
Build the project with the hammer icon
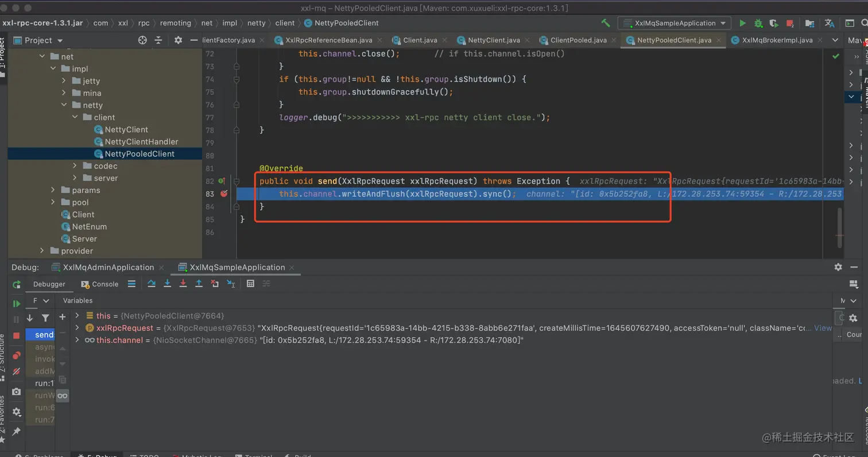(606, 23)
